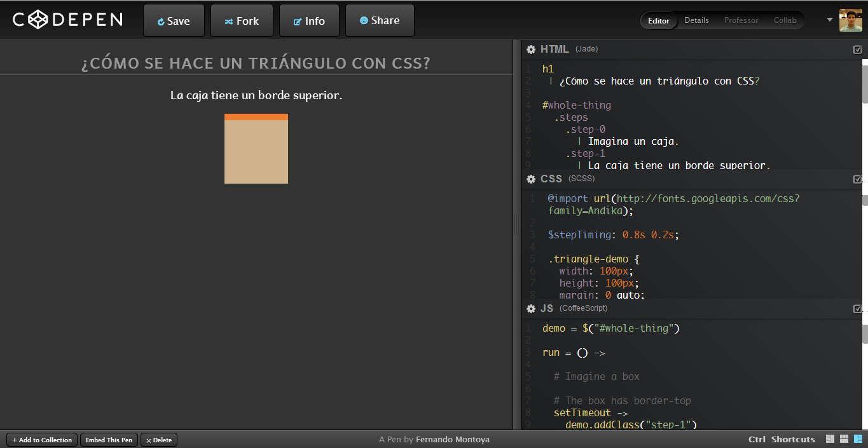Open CSS panel settings gear
868x448 pixels.
(531, 179)
